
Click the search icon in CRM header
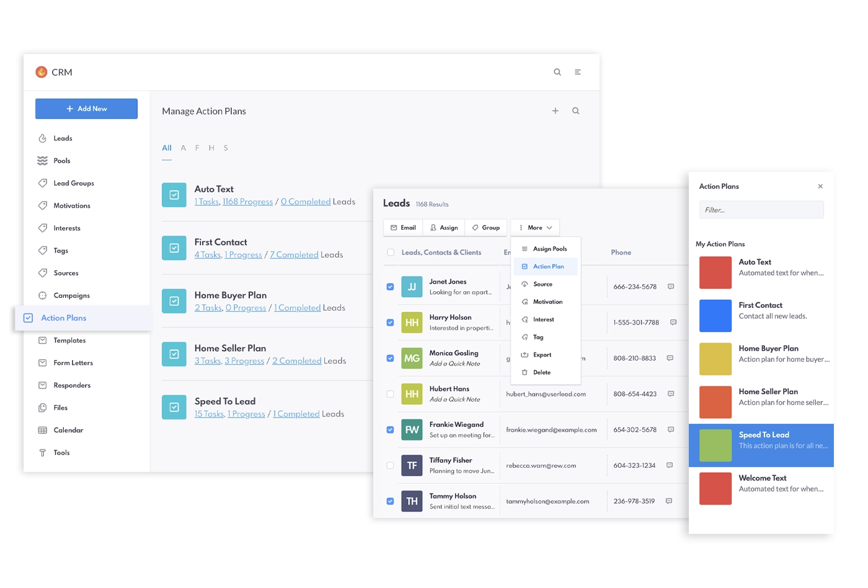coord(557,72)
